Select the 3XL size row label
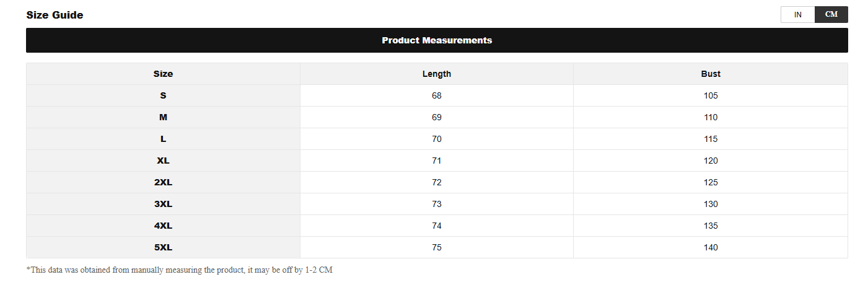 (163, 204)
